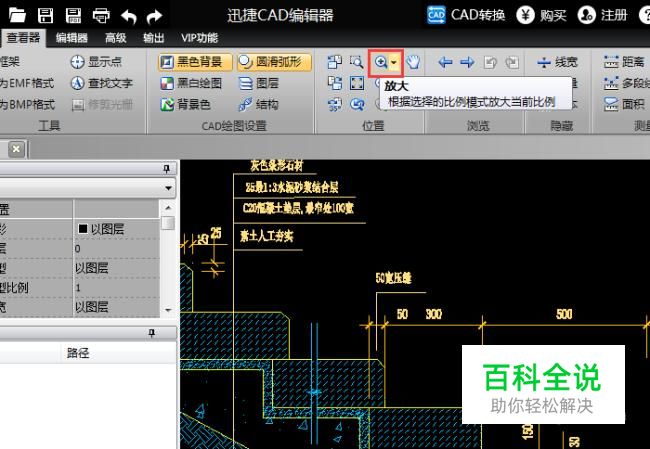Select the 面积 area measure tool

pos(624,104)
